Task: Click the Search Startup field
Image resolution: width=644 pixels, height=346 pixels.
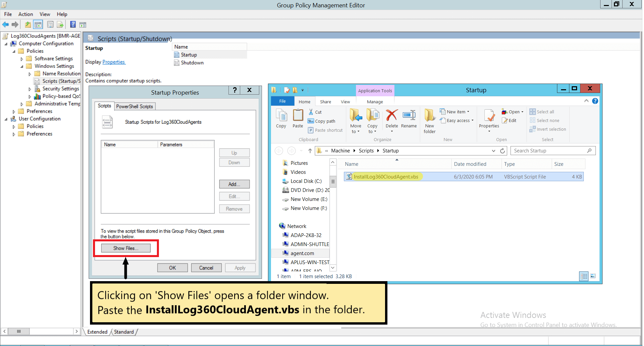Action: (x=553, y=151)
